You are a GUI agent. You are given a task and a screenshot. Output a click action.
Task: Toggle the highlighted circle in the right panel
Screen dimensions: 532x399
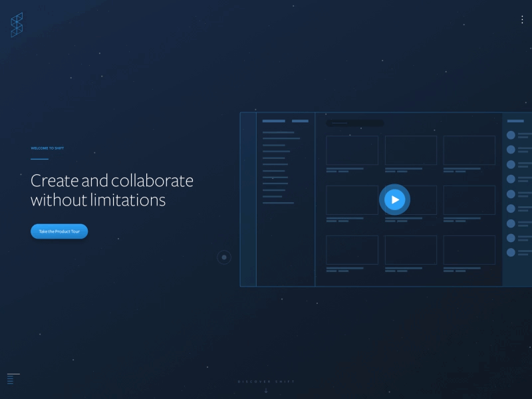click(x=511, y=164)
